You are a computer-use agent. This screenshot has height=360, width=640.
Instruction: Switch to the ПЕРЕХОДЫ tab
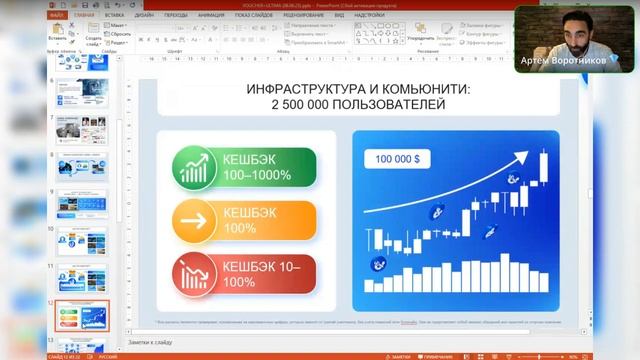176,15
